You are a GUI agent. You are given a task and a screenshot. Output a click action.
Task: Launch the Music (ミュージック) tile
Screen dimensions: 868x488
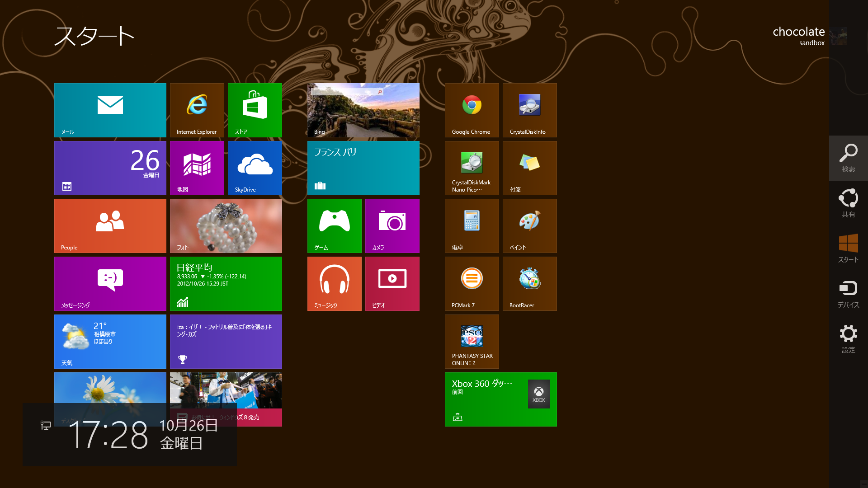click(x=334, y=283)
